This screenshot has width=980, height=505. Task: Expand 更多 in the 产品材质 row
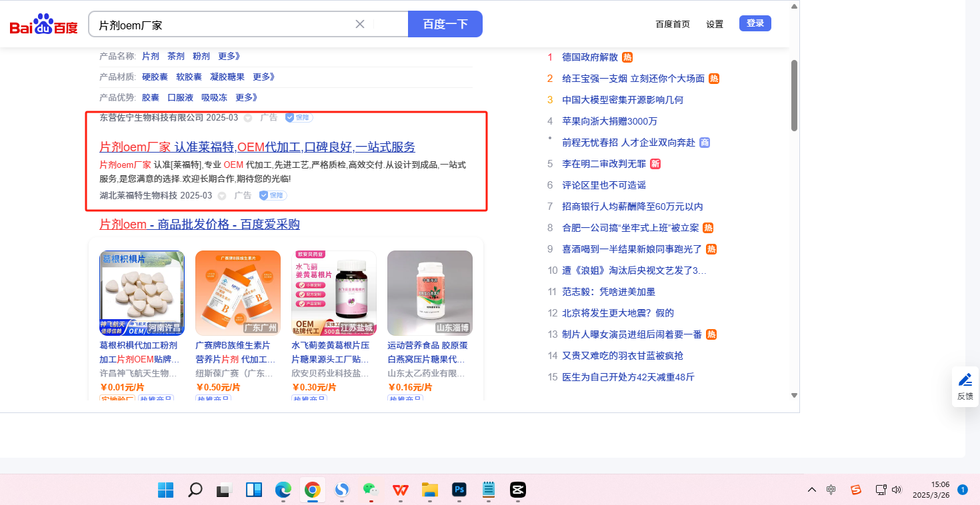264,77
